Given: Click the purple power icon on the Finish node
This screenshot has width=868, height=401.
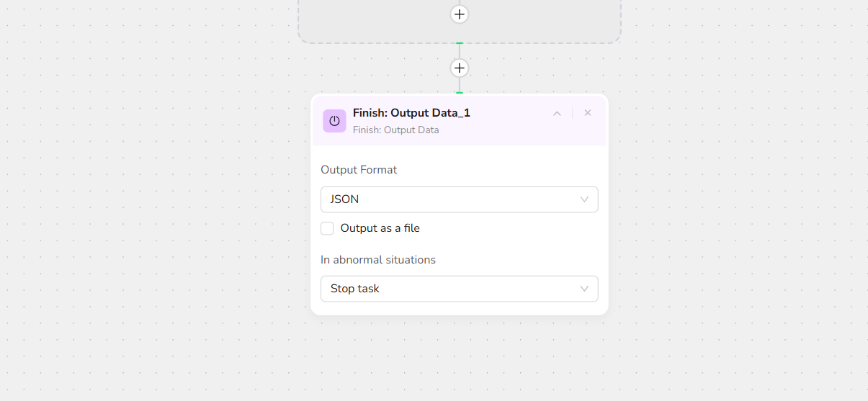Looking at the screenshot, I should click(x=334, y=121).
